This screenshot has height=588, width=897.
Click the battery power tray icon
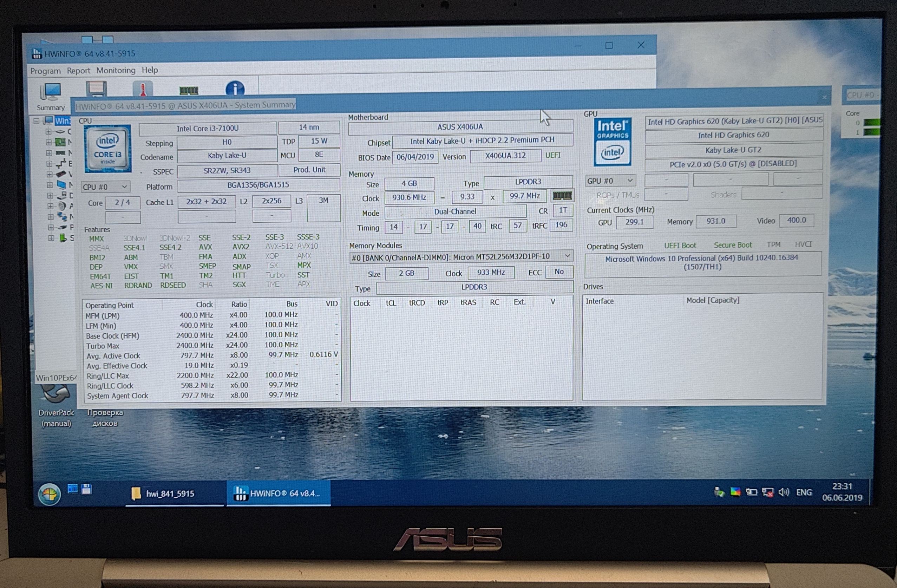tap(751, 492)
